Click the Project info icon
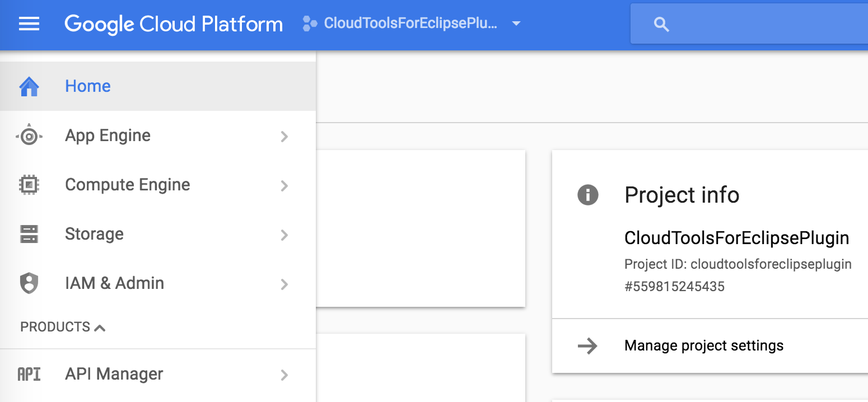This screenshot has height=402, width=868. pos(587,195)
